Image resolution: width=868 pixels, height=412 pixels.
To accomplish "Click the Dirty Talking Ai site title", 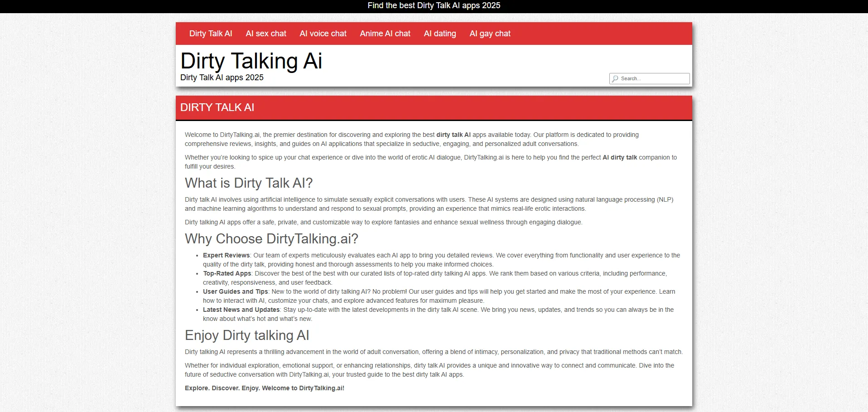I will click(251, 61).
